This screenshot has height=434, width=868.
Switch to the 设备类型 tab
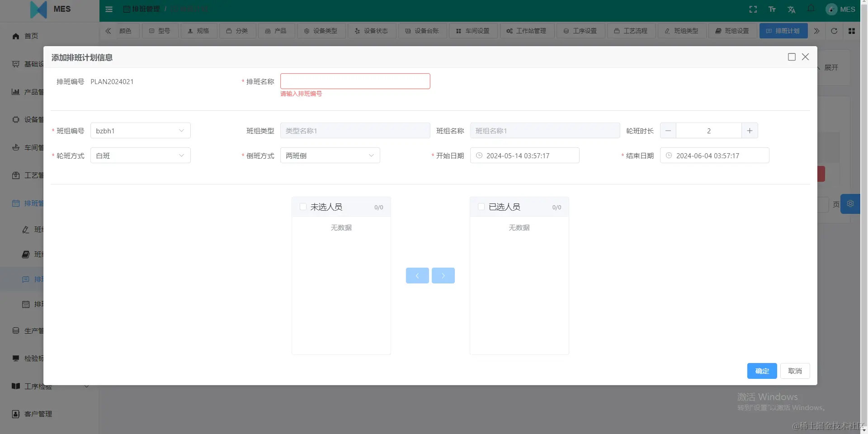(x=321, y=31)
